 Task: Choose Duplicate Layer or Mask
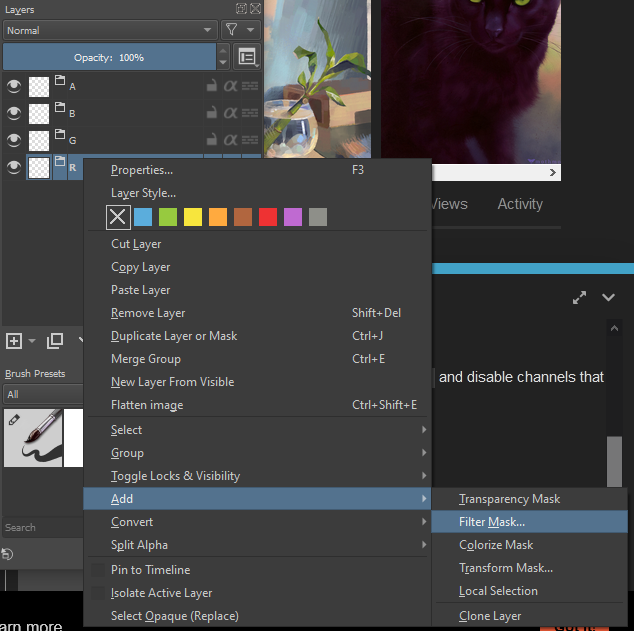point(258,336)
